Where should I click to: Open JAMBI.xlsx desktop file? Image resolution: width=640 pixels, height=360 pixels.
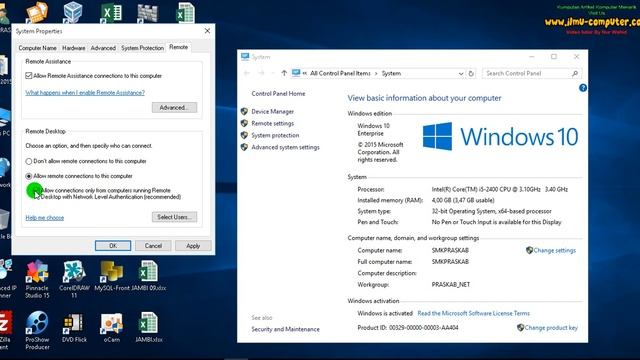point(149,327)
